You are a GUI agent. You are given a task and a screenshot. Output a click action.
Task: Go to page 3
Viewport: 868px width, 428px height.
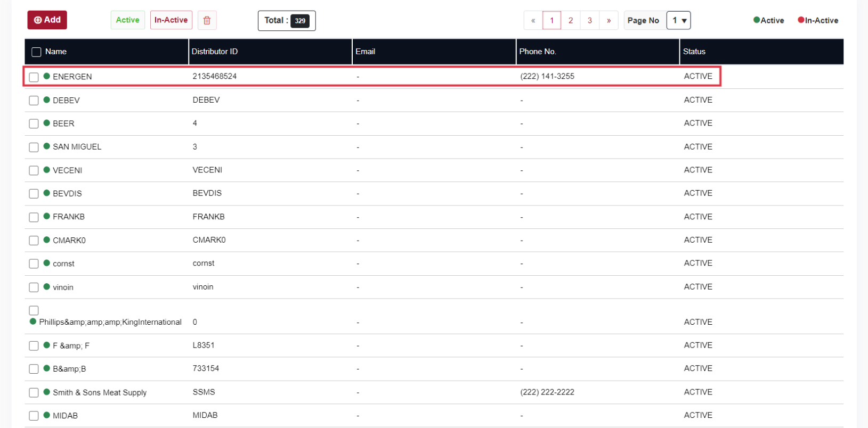[589, 20]
